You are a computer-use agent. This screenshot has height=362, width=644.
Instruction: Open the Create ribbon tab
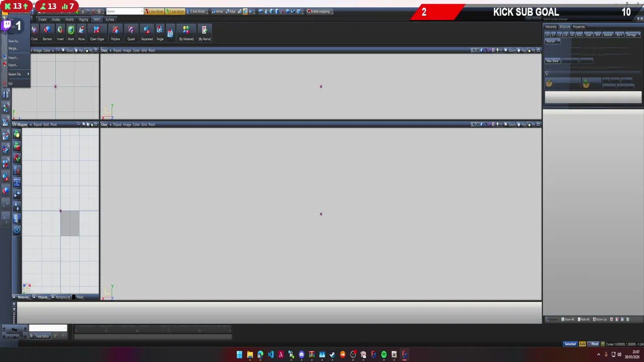[x=42, y=19]
